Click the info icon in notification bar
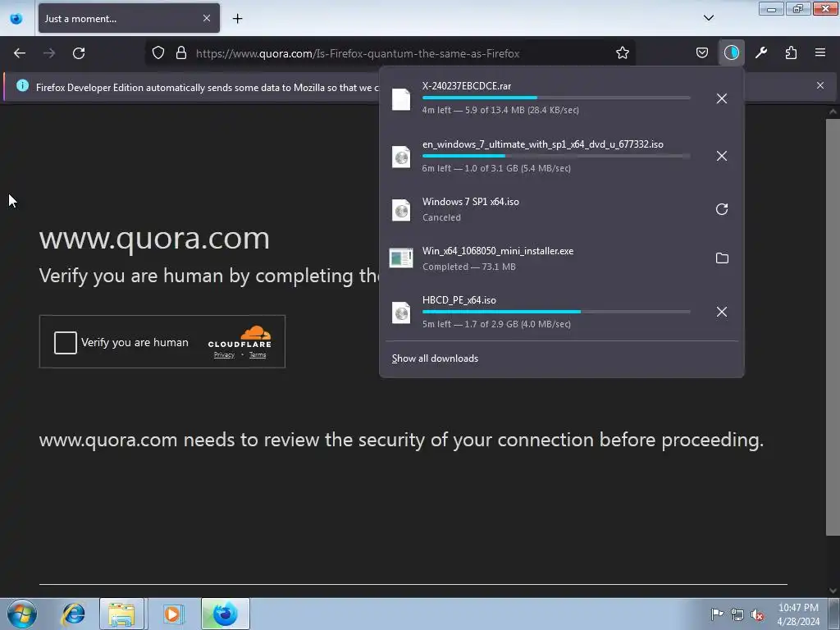The height and width of the screenshot is (630, 840). coord(22,85)
